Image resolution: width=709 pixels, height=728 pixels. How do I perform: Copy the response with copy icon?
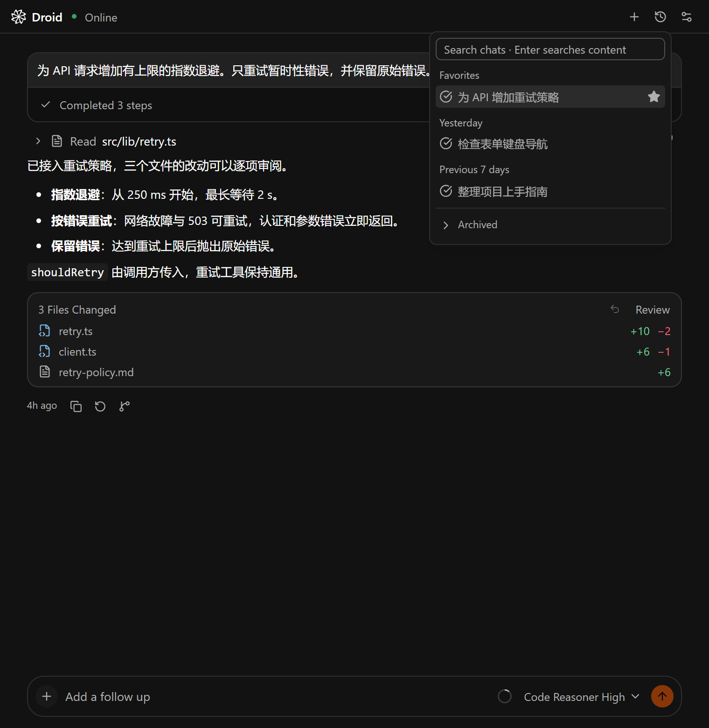coord(76,406)
